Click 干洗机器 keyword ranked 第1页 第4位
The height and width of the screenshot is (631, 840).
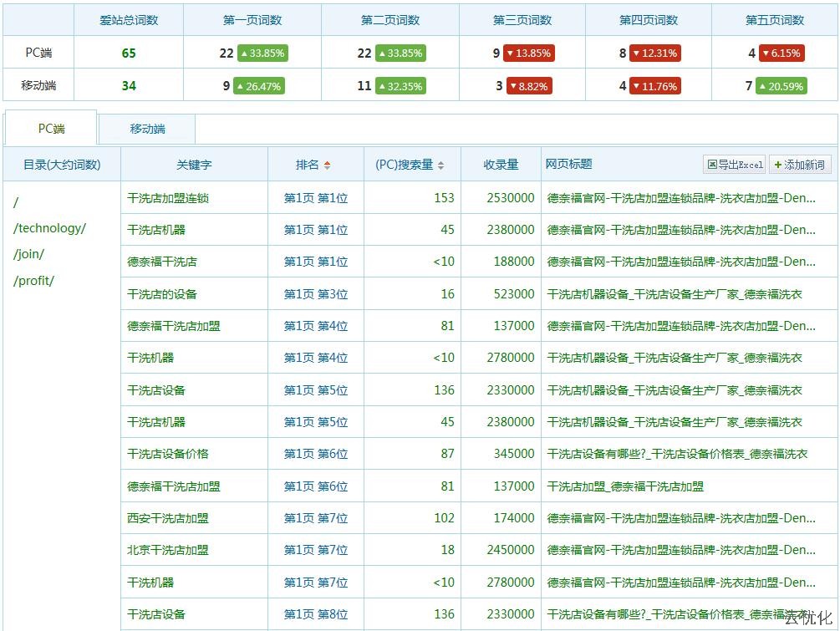tap(150, 358)
